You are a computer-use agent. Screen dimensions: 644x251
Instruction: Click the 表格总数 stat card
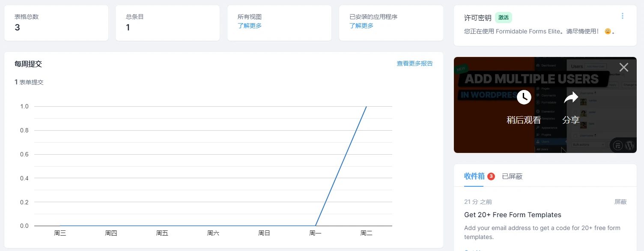coord(56,23)
